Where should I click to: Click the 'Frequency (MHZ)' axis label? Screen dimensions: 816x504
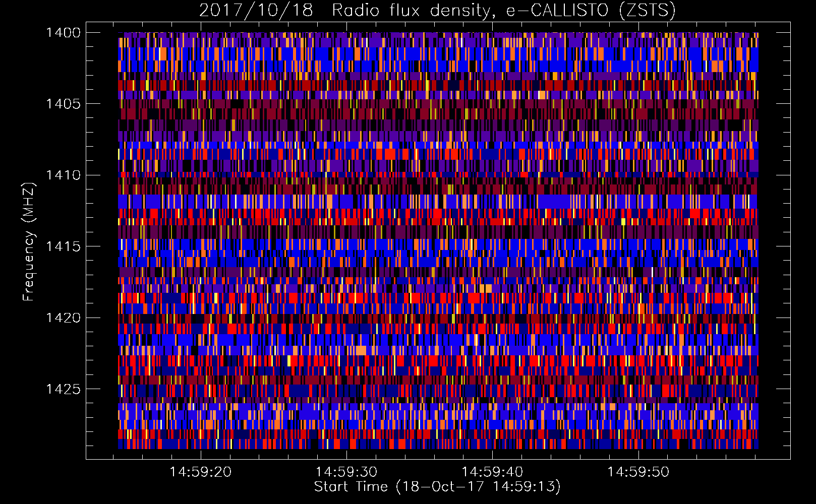click(x=29, y=242)
